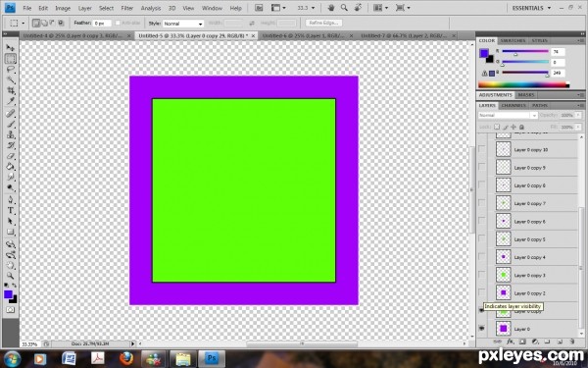Select the Lasso tool
Image resolution: width=588 pixels, height=368 pixels.
point(11,70)
